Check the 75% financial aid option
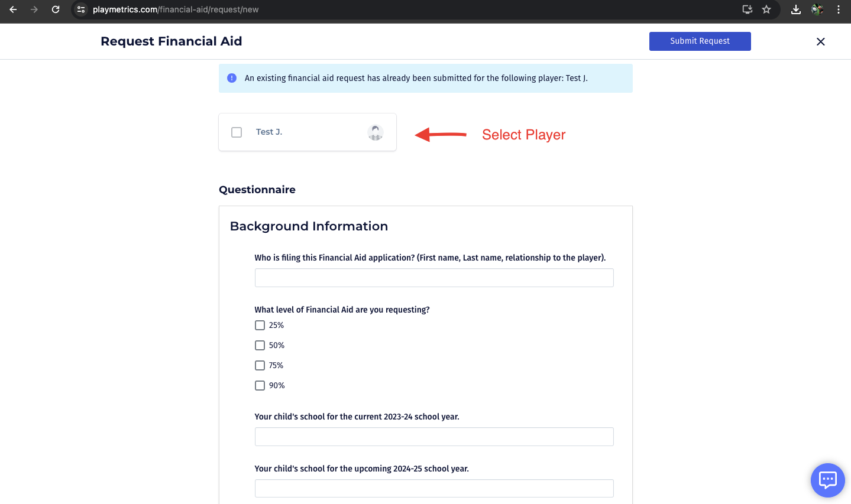 click(x=260, y=365)
